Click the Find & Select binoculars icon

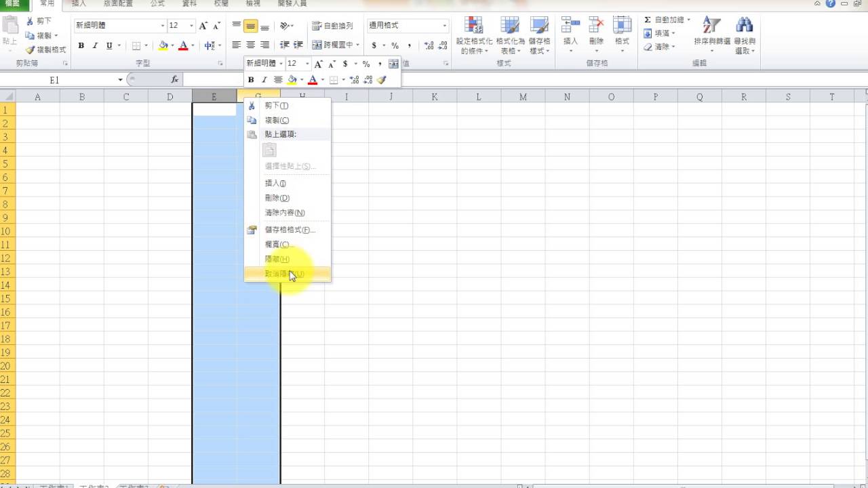[x=745, y=26]
